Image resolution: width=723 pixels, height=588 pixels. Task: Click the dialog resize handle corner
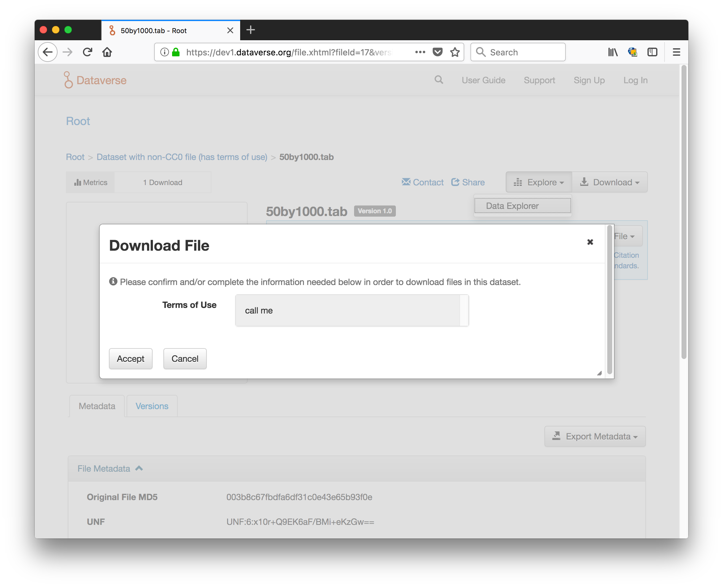pyautogui.click(x=599, y=373)
